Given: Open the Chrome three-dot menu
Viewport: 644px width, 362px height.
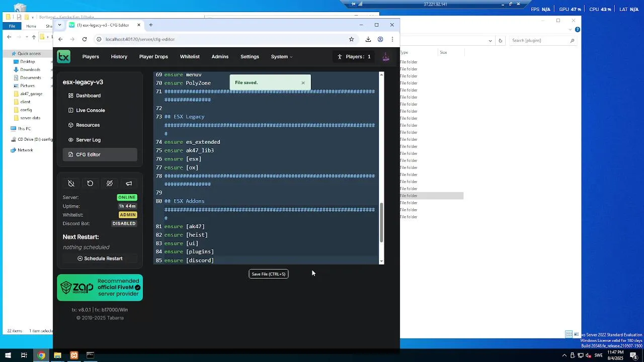Looking at the screenshot, I should (392, 39).
